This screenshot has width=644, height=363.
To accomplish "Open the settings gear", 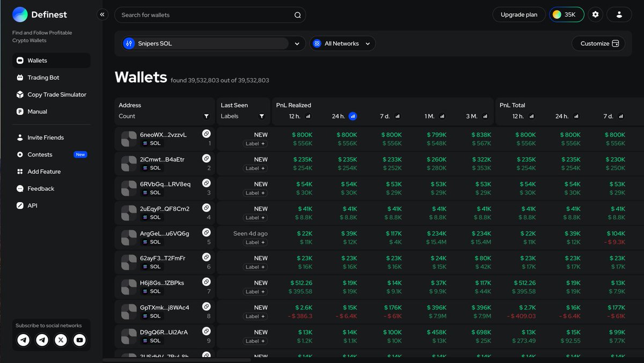I will point(595,14).
